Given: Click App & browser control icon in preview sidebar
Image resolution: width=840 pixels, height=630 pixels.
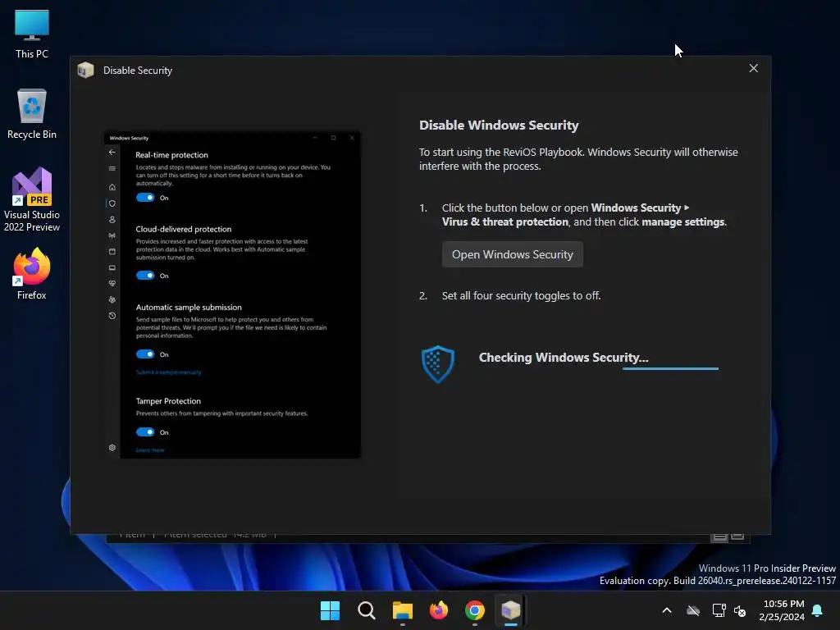Looking at the screenshot, I should point(112,252).
